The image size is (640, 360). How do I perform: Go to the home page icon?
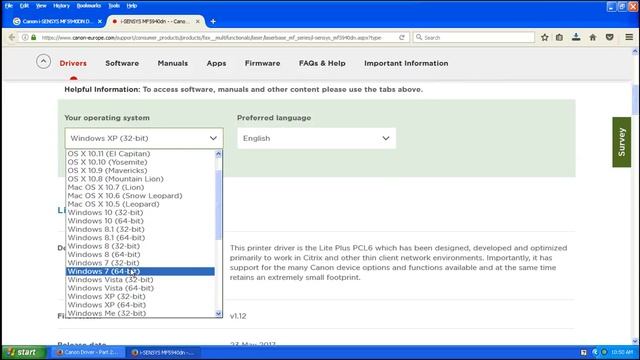pyautogui.click(x=593, y=37)
